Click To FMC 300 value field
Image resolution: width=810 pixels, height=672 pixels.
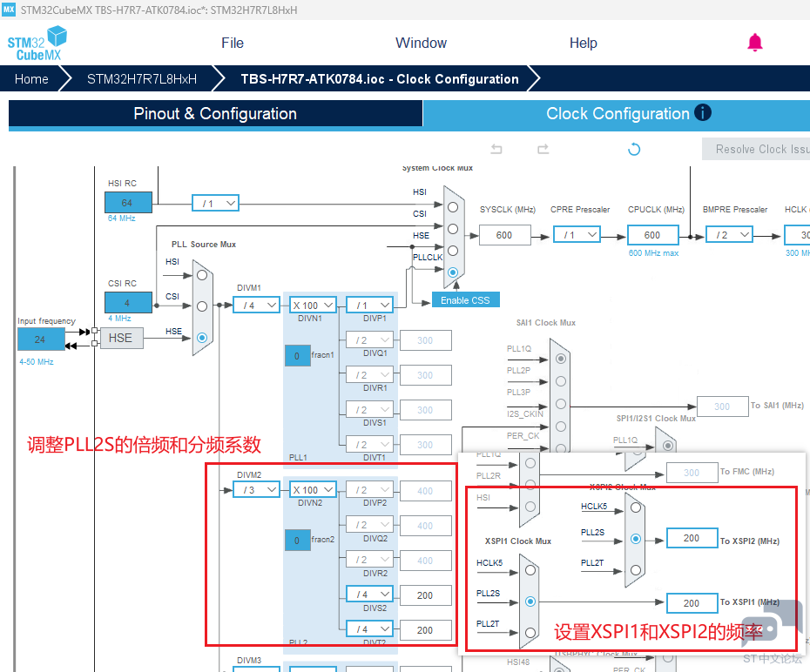click(692, 473)
